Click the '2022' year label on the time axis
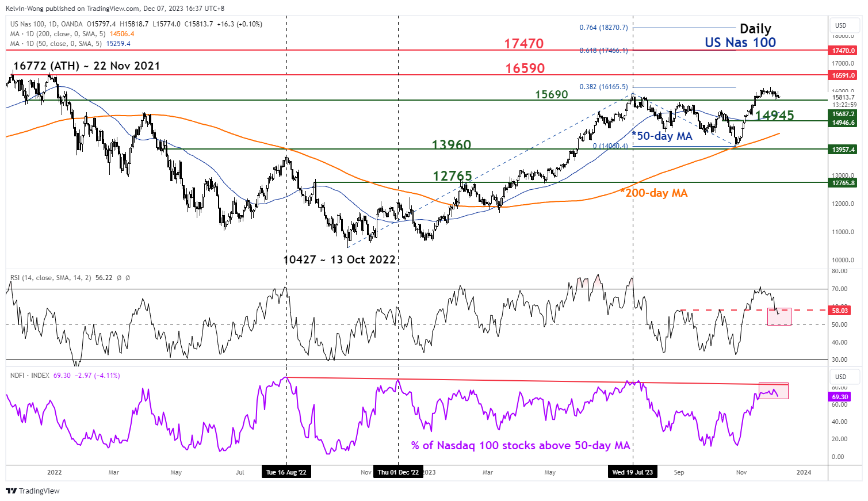The width and height of the screenshot is (868, 501). (55, 472)
